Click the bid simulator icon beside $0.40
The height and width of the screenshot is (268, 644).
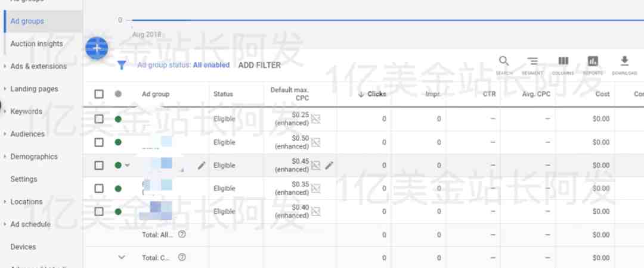(x=315, y=211)
